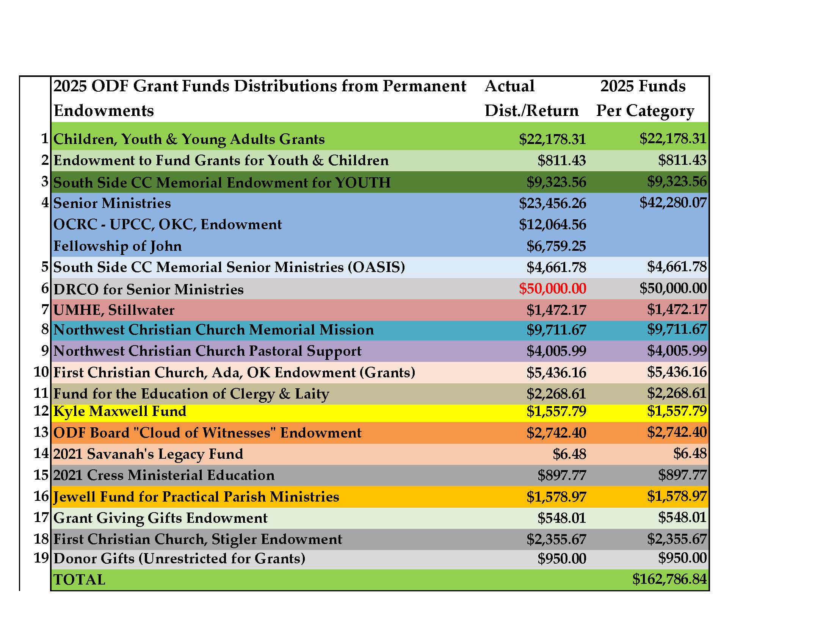Click 'Fund for the Education of Clergy & Laity'
The height and width of the screenshot is (644, 834).
(191, 394)
